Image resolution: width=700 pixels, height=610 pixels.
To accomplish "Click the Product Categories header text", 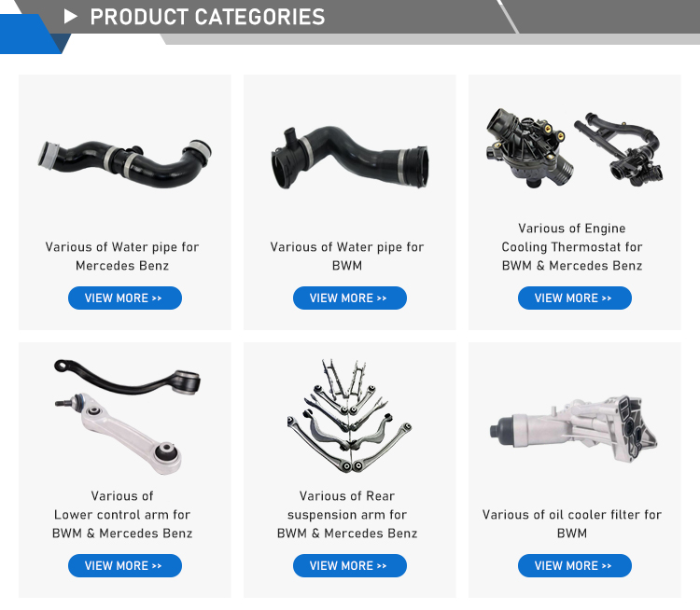I will [x=207, y=17].
